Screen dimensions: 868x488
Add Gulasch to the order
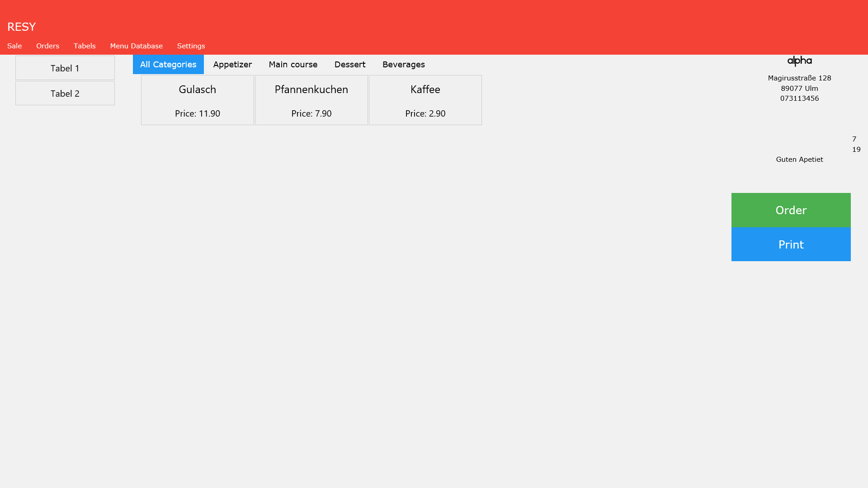click(198, 100)
